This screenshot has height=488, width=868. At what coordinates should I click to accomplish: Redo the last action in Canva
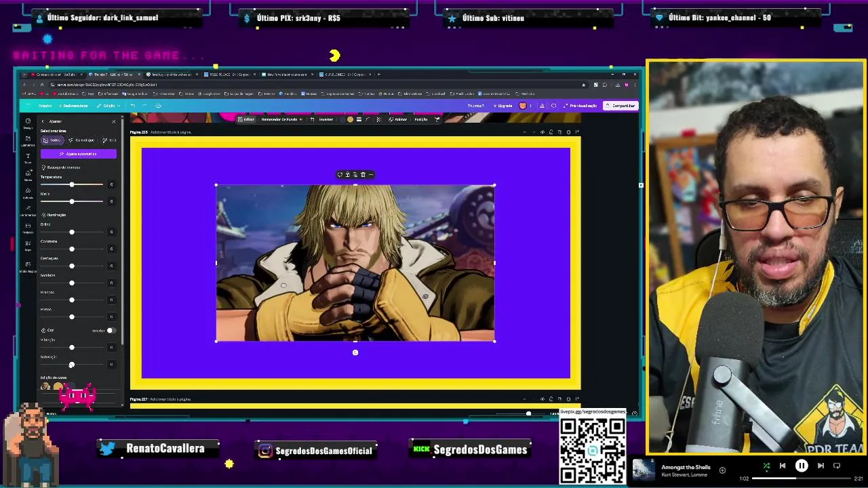point(144,106)
